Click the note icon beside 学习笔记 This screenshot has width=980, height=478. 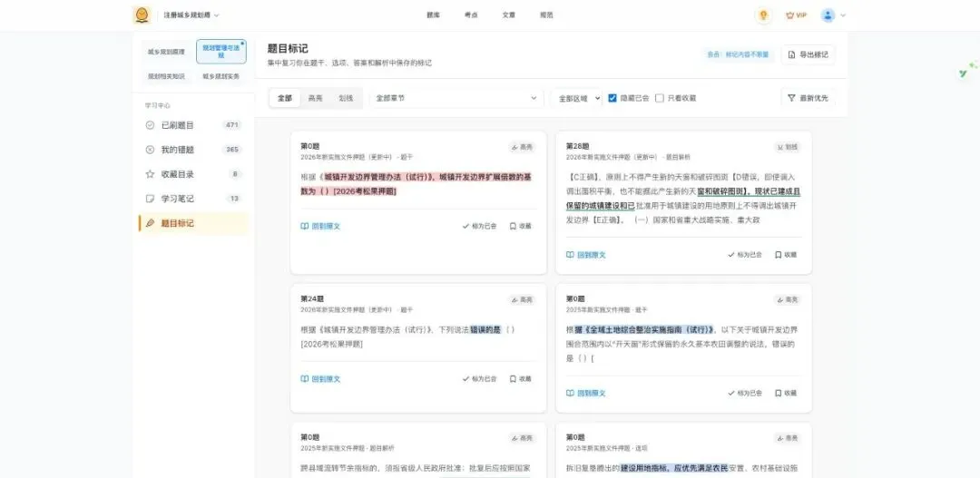[150, 199]
